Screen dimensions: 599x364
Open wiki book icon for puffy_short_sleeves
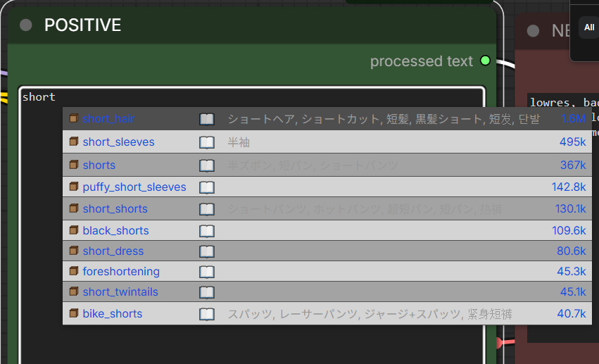tap(207, 187)
